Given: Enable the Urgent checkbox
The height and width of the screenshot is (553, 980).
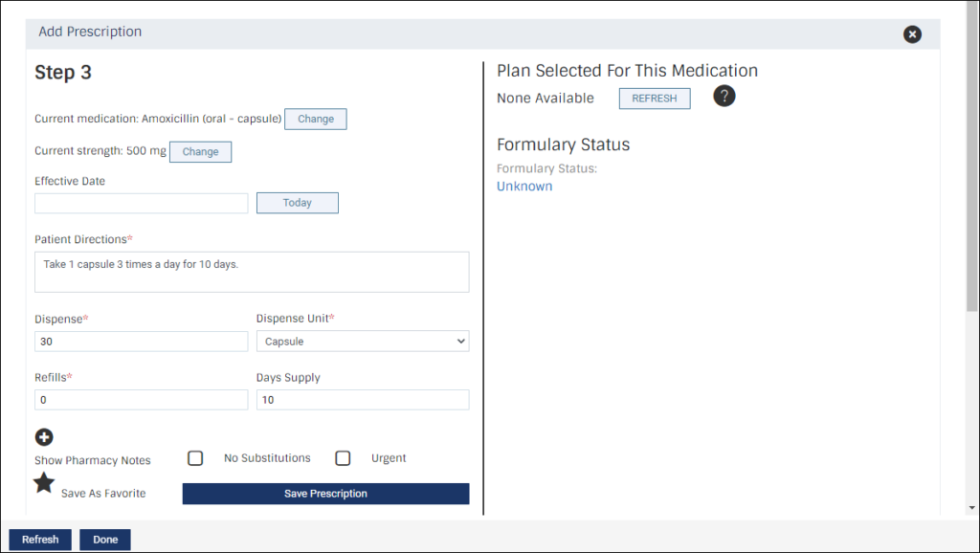Looking at the screenshot, I should [x=343, y=458].
